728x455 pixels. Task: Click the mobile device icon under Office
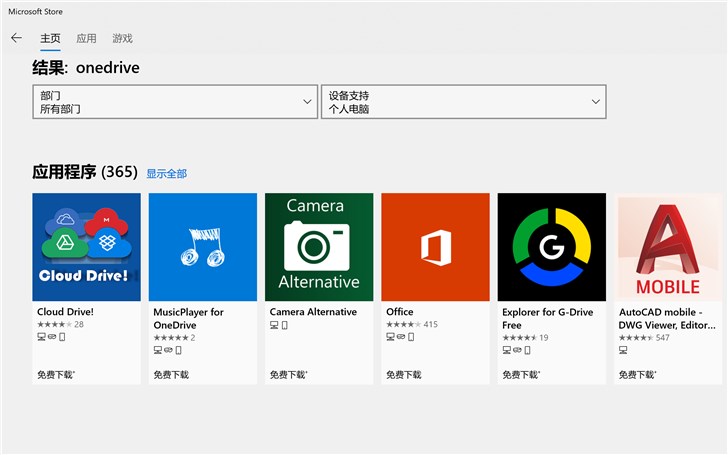[411, 337]
